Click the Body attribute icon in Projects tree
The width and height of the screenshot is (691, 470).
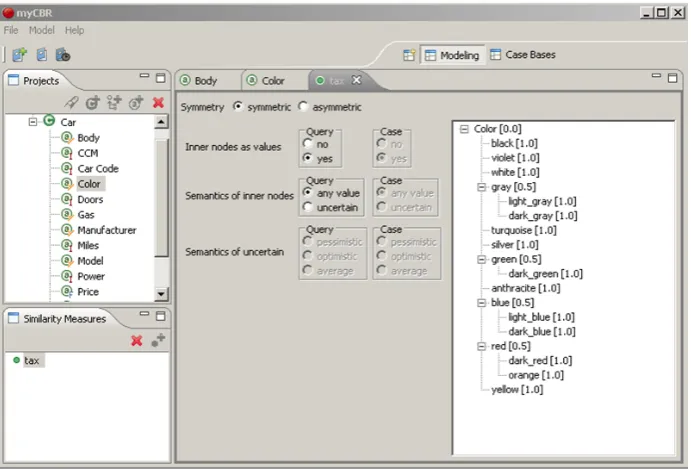click(x=67, y=137)
